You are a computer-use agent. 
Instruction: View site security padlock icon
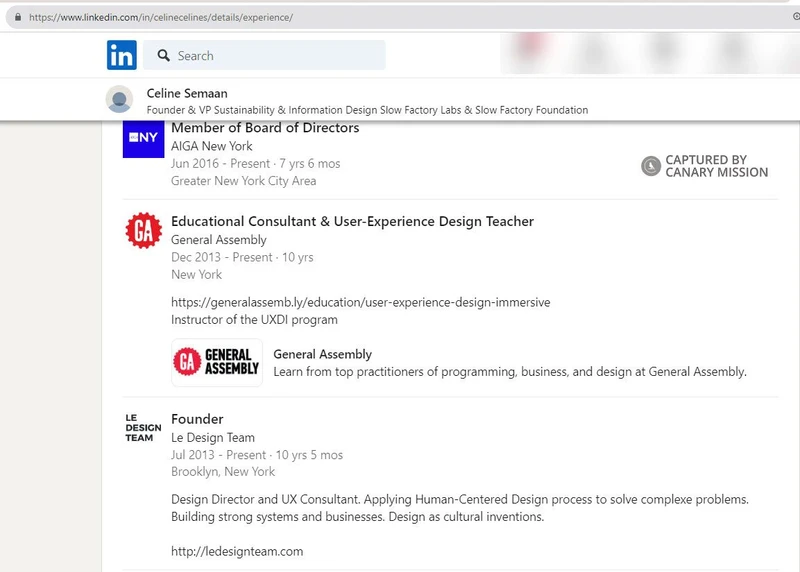point(18,17)
